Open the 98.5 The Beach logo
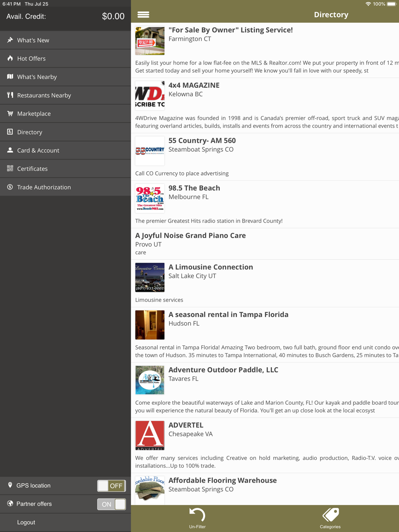 (x=150, y=199)
